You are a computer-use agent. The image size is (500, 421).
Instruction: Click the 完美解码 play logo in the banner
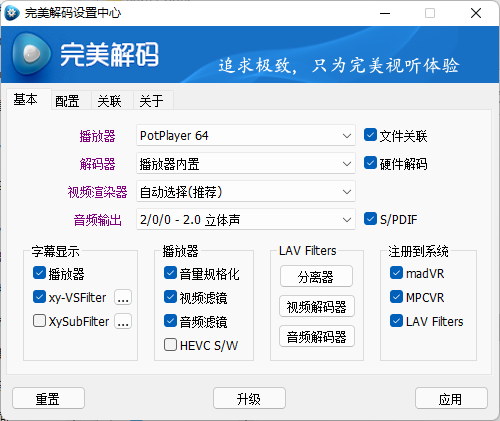32,54
